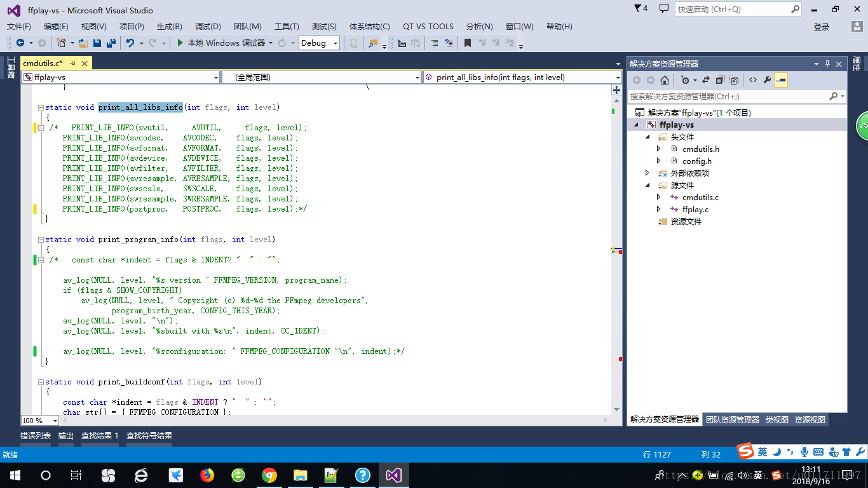The image size is (868, 488).
Task: Click the bookmark toolbar icon
Action: [468, 43]
